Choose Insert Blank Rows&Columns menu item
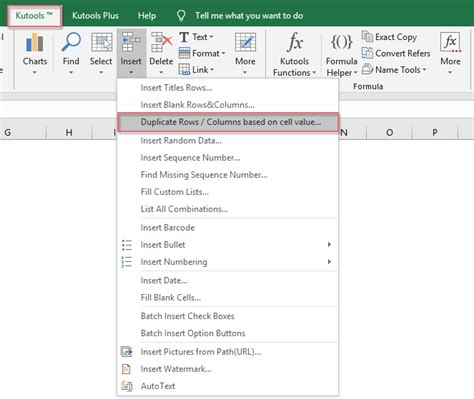The image size is (474, 399). [x=228, y=105]
